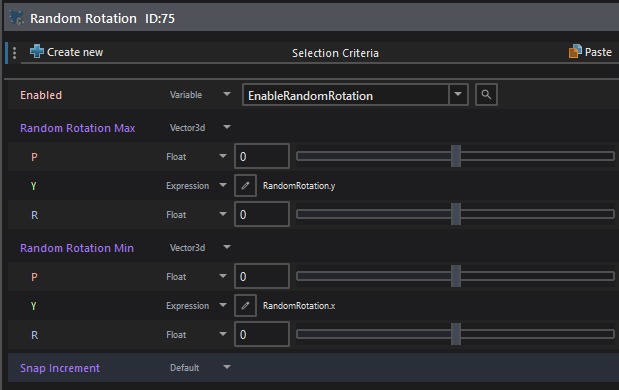
Task: Click the Random Rotation Min R slider handle
Action: (x=456, y=334)
